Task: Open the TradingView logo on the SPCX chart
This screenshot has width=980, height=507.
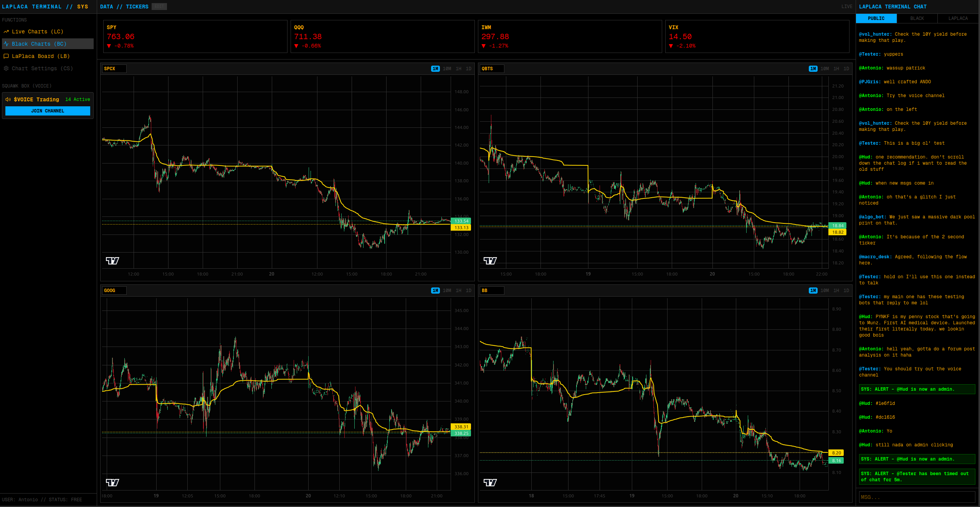Action: [x=112, y=261]
